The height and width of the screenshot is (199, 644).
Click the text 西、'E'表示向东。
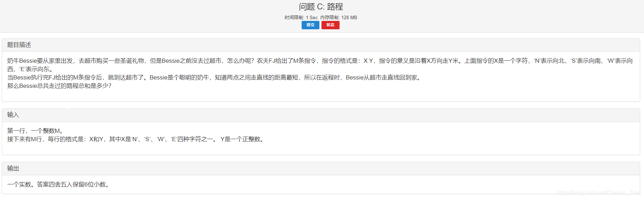pos(31,69)
